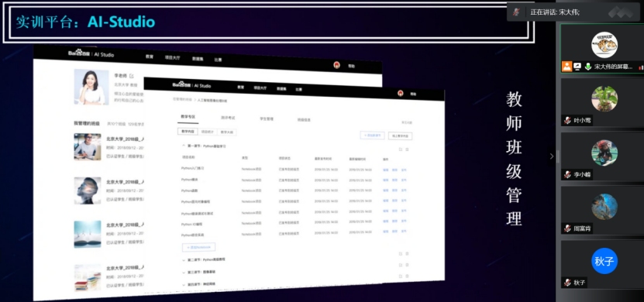Click the muted mic icon next to 周富肯
Viewport: 644px width, 302px height.
click(567, 228)
